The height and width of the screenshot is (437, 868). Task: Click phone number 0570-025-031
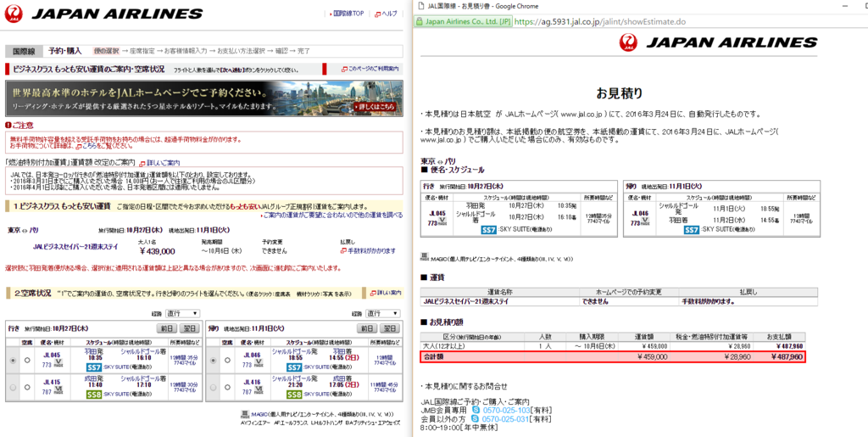(505, 419)
